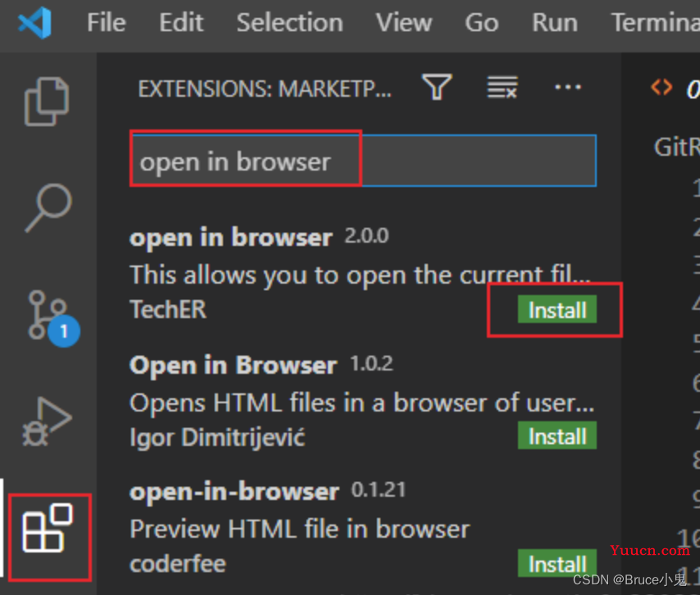Open the Selection menu
Screen dimensions: 700x595
(289, 22)
